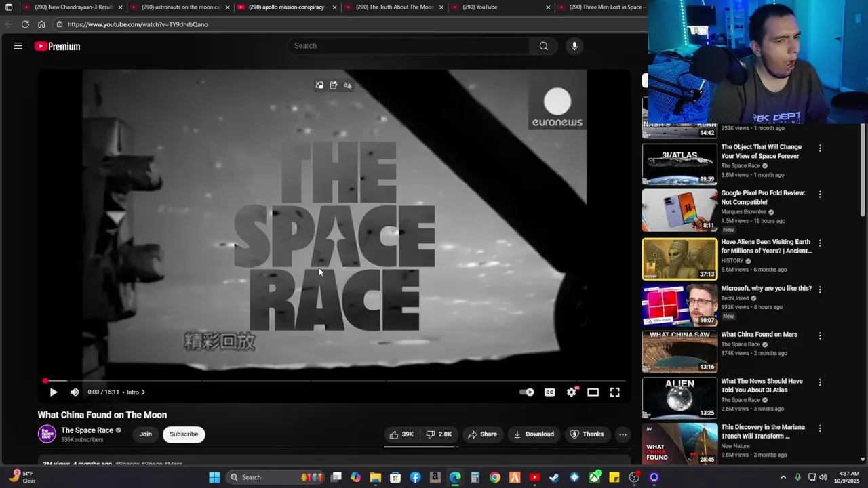The width and height of the screenshot is (868, 488).
Task: Open 3I/ATLAS video thumbnail
Action: pyautogui.click(x=679, y=164)
